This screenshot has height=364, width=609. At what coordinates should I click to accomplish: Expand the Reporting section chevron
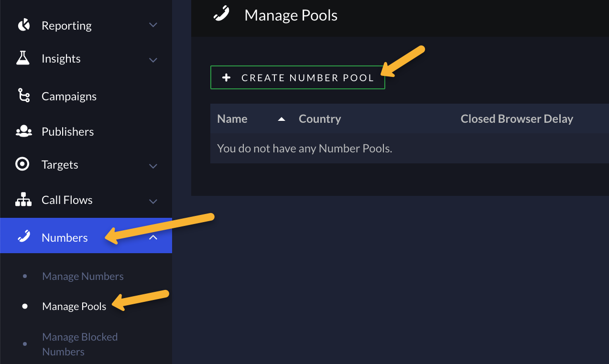click(153, 25)
